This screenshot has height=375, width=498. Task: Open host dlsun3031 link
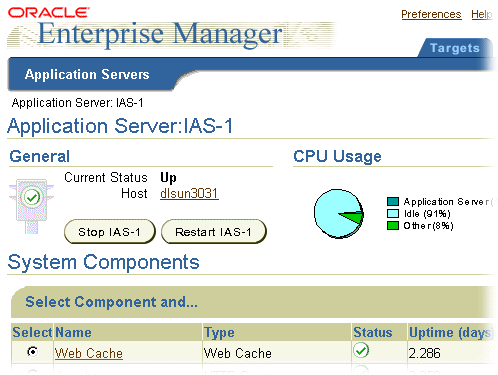coord(189,193)
